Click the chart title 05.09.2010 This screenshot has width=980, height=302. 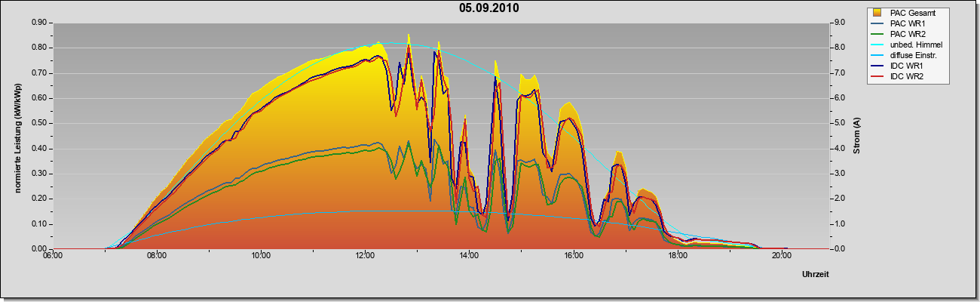(x=489, y=8)
